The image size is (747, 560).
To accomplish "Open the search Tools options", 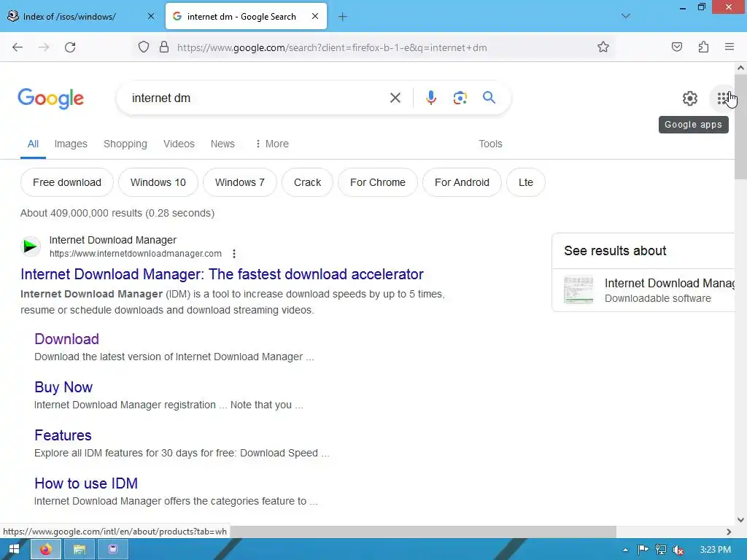I will (x=490, y=144).
